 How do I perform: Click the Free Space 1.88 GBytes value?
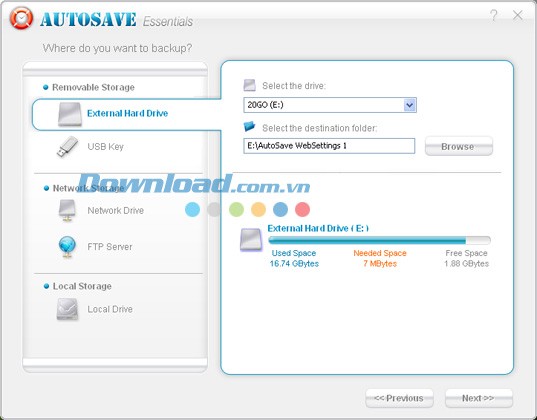click(x=466, y=263)
